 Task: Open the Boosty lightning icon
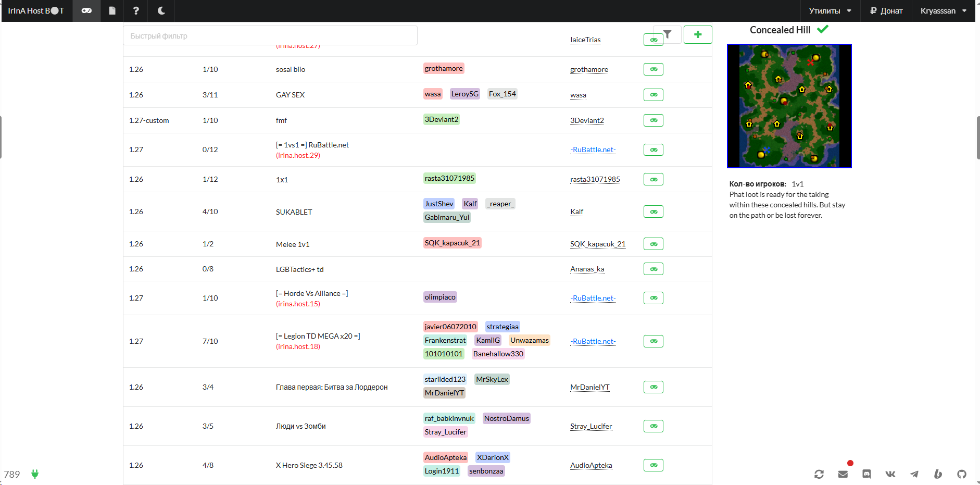[938, 474]
